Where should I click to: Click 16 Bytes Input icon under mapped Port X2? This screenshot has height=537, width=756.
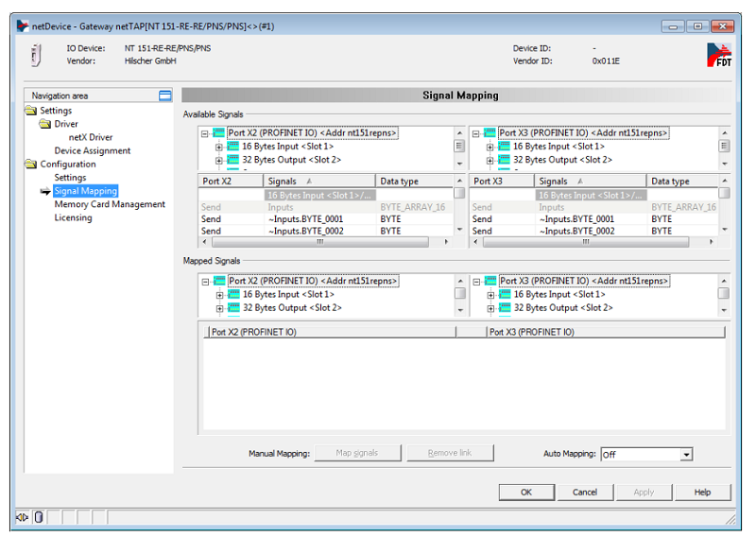pyautogui.click(x=233, y=294)
